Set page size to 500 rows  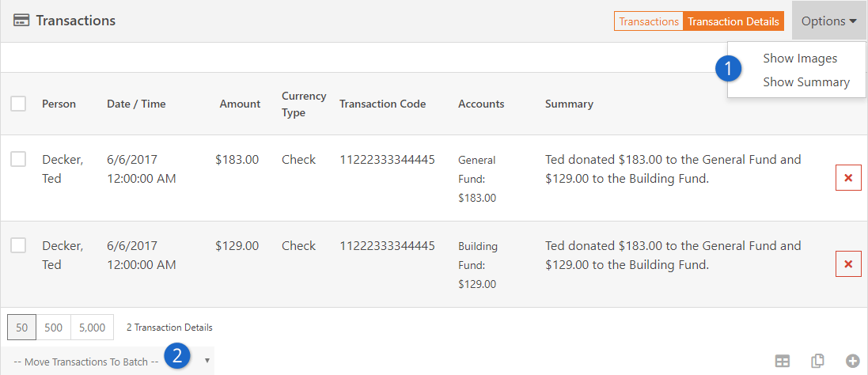coord(53,328)
